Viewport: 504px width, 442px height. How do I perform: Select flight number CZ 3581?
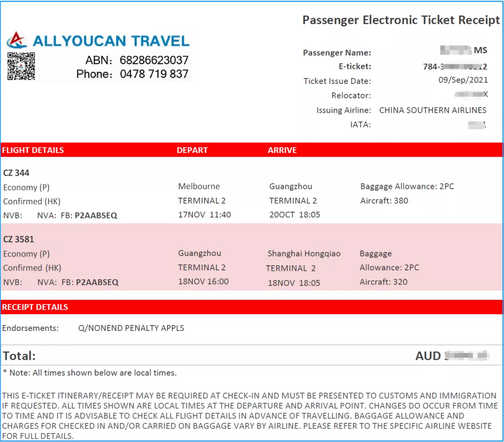click(19, 239)
